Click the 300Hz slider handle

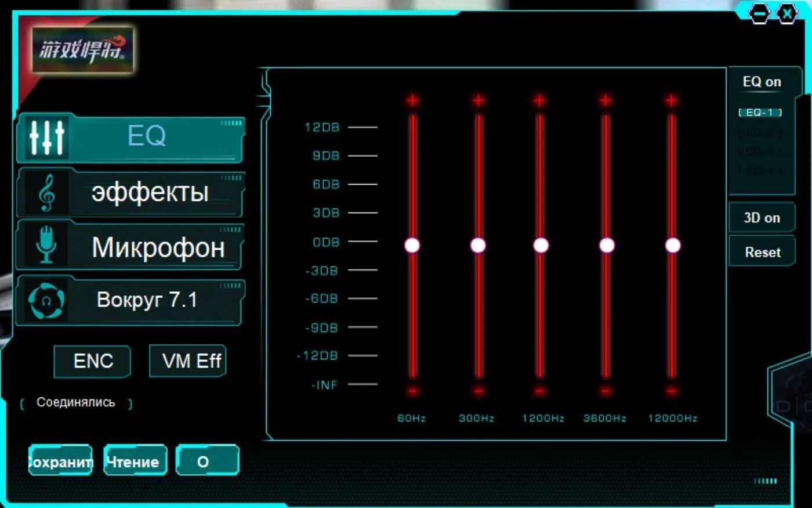coord(478,244)
